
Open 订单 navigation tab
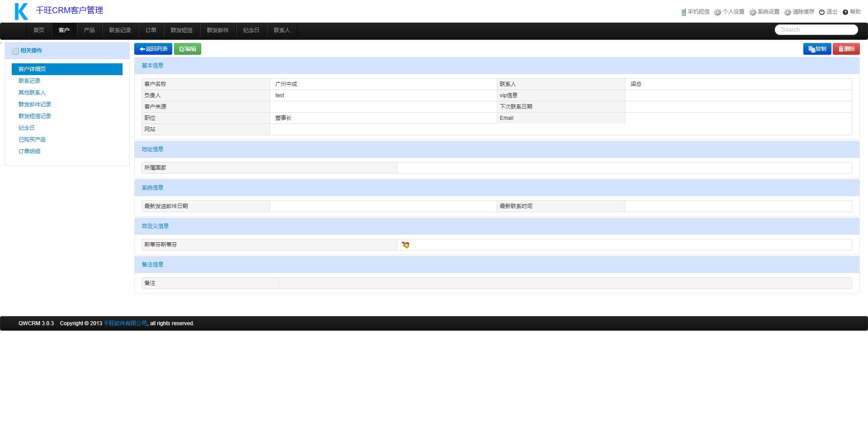coord(151,30)
